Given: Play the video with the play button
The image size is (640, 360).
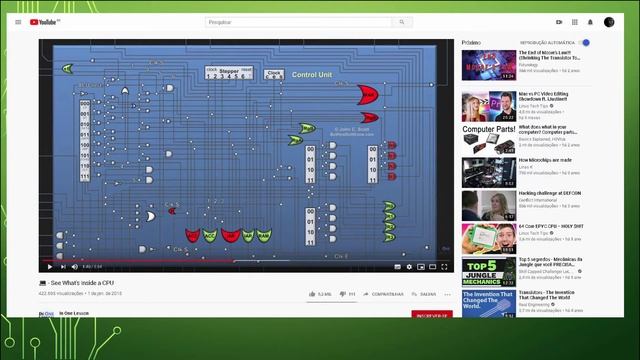Looking at the screenshot, I should [x=50, y=267].
